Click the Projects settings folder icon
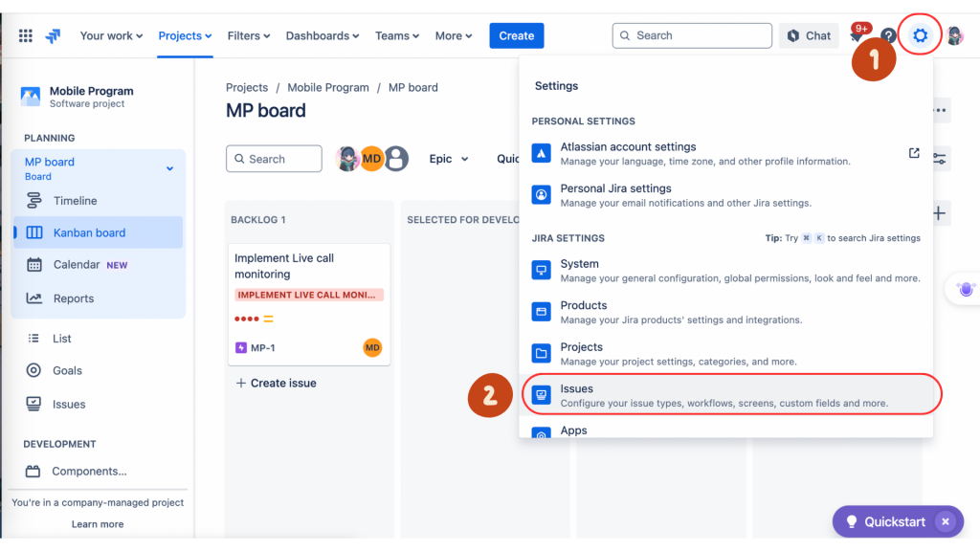Screen dimensions: 980x551 coord(542,353)
